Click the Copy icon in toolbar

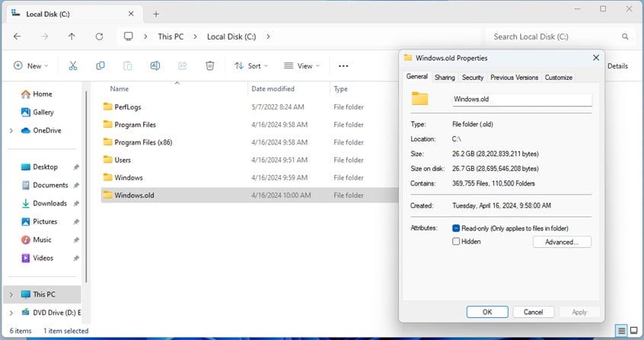click(x=100, y=65)
